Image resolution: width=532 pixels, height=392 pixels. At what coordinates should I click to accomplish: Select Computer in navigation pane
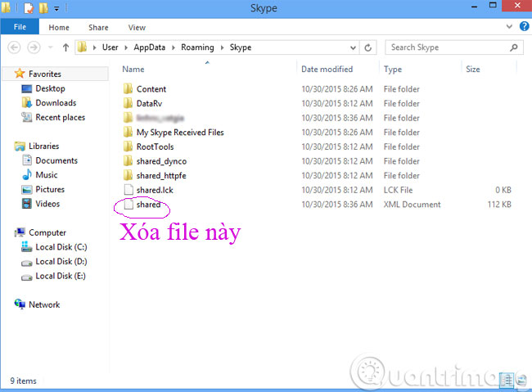tap(47, 232)
